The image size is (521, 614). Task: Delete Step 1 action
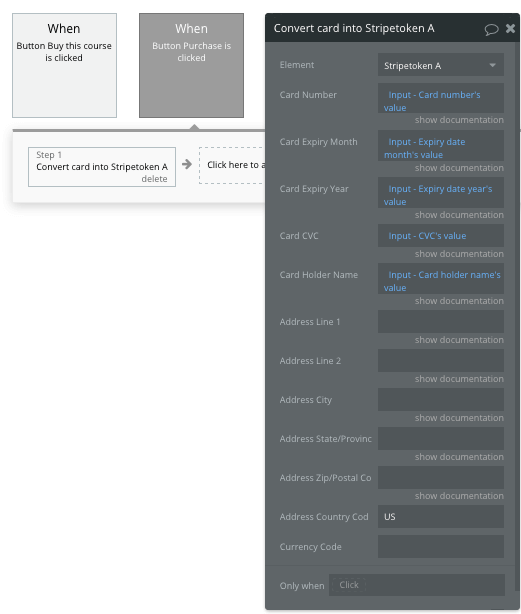[x=154, y=179]
